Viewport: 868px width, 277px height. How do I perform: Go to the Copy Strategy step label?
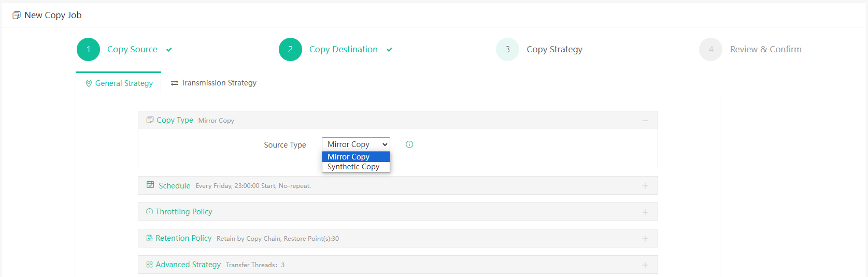coord(554,49)
